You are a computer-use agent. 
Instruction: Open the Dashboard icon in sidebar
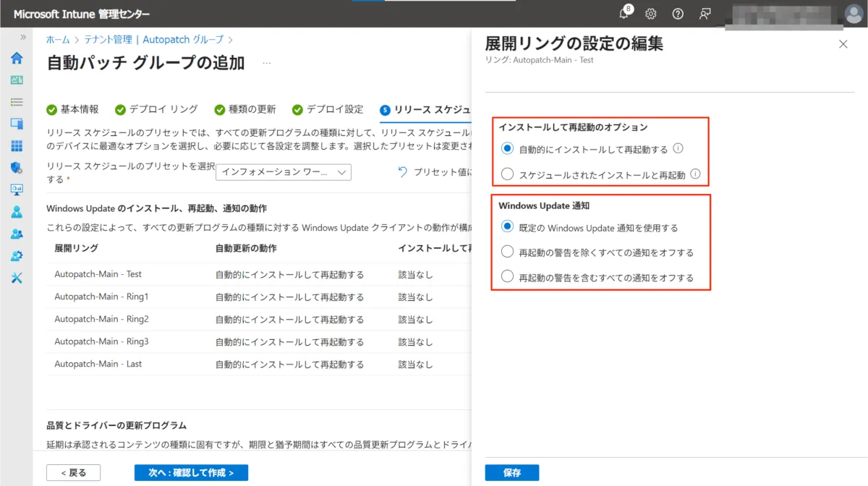[16, 80]
